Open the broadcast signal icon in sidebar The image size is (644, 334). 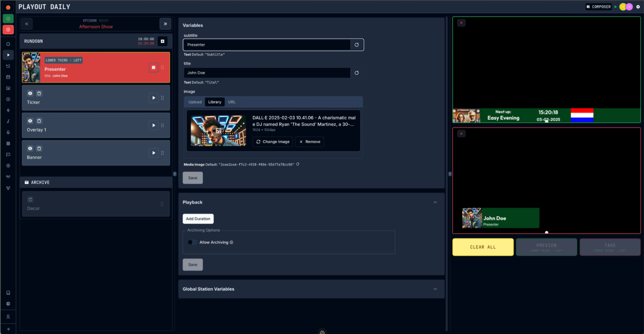click(x=8, y=177)
